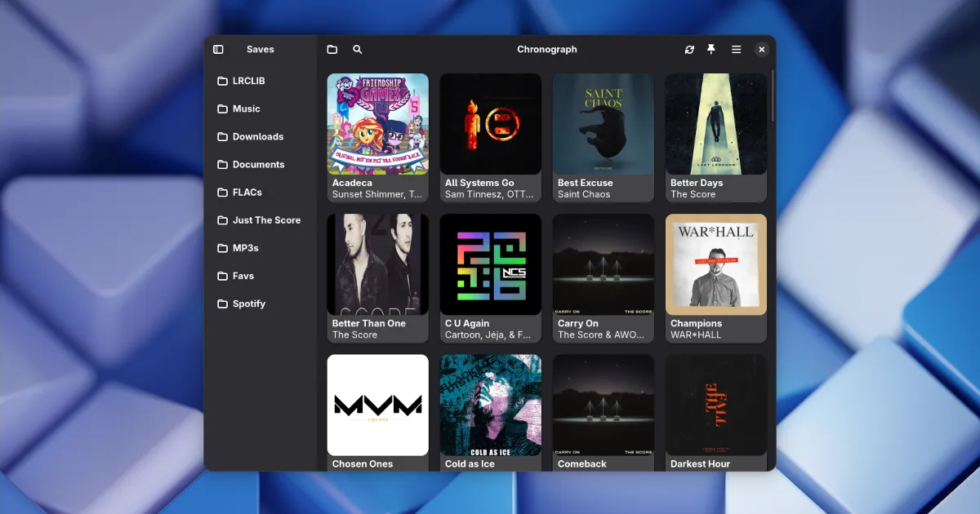The image size is (980, 514).
Task: Click the folder icon beside Spotify
Action: 222,304
